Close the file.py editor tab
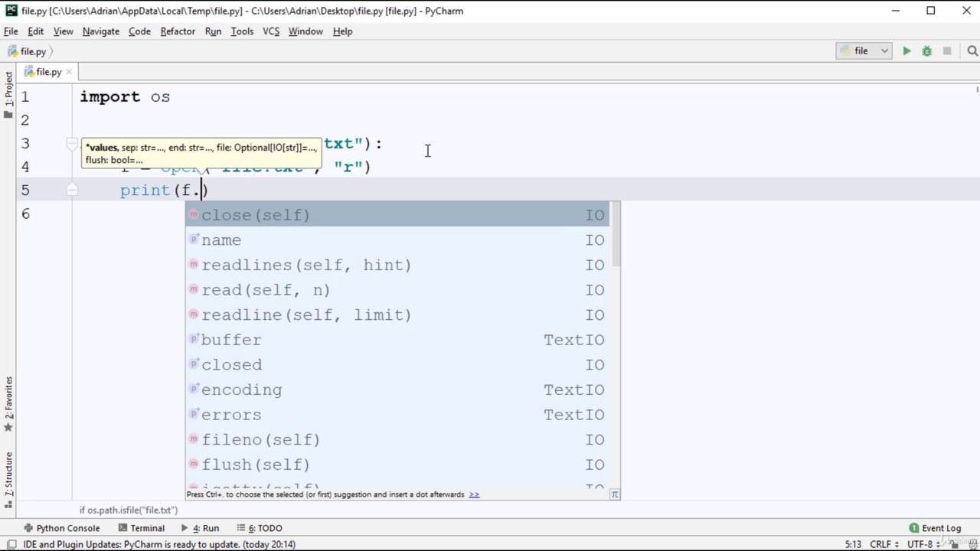The width and height of the screenshot is (980, 551). tap(69, 72)
